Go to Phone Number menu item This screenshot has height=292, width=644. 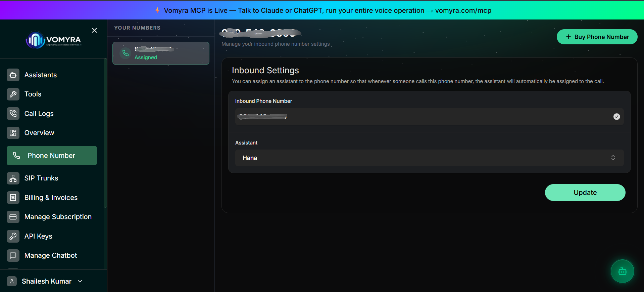click(52, 156)
